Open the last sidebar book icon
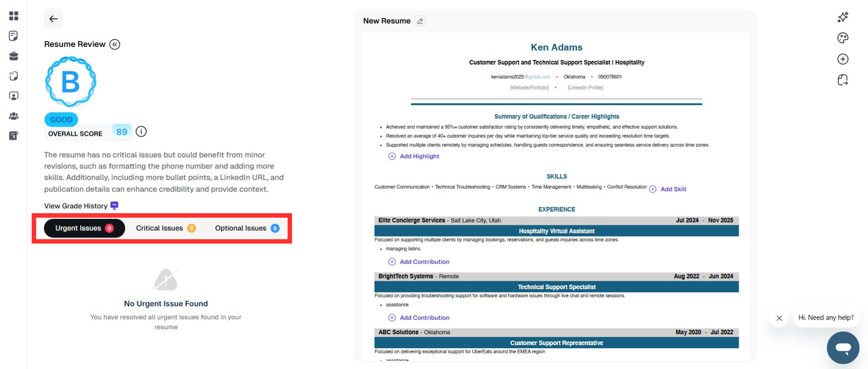868x369 pixels. (14, 136)
